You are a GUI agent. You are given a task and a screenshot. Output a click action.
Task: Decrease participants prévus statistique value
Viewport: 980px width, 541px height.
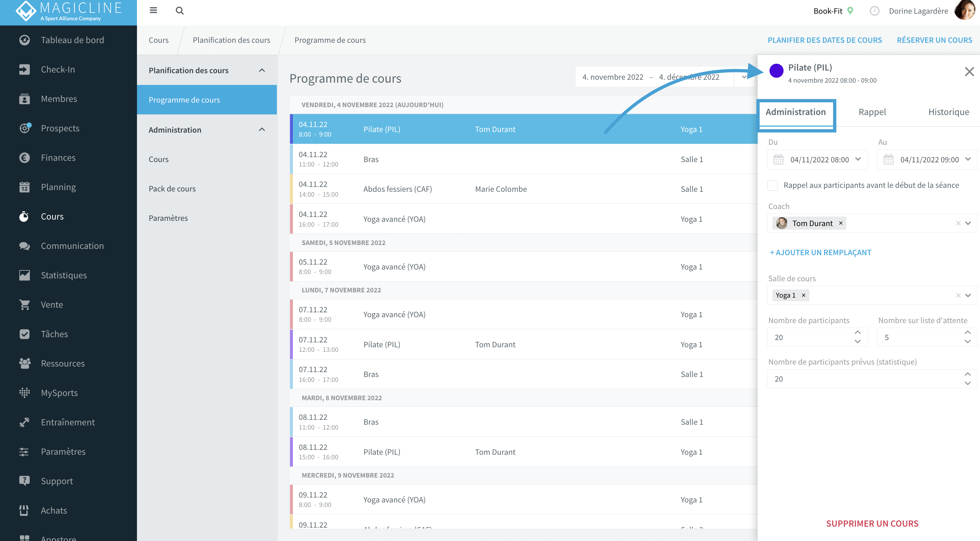coord(968,384)
